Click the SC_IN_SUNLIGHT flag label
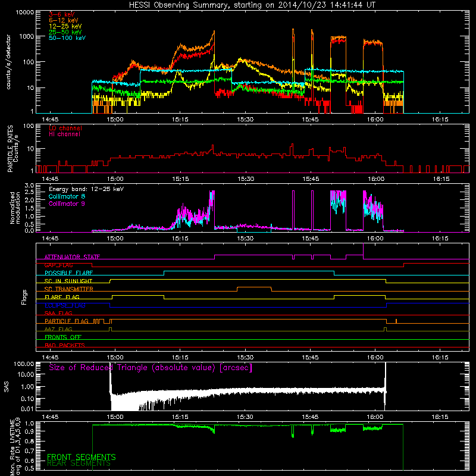The height and width of the screenshot is (476, 476). (68, 281)
